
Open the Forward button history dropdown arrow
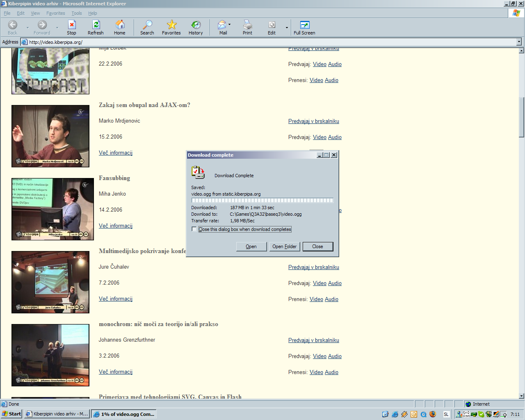coord(57,28)
